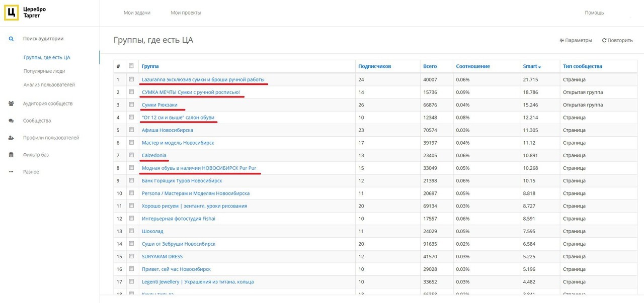Click the Церебро Таргет logo icon
644x303 pixels.
coord(11,13)
